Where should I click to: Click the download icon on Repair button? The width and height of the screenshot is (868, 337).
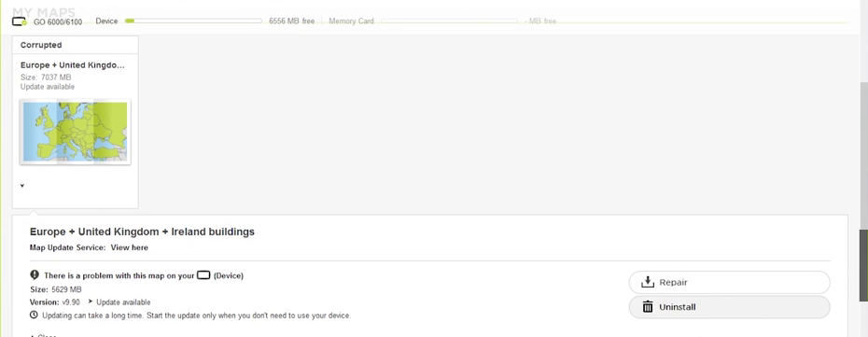[x=647, y=282]
